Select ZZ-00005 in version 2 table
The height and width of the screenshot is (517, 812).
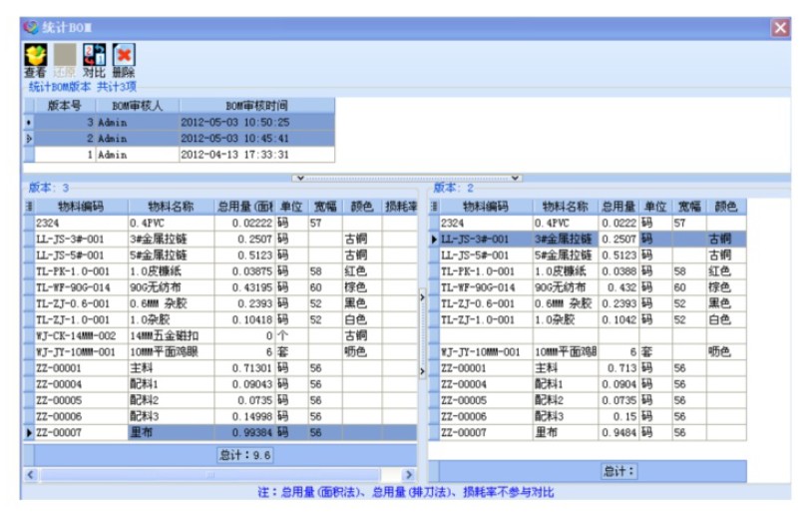(x=486, y=400)
